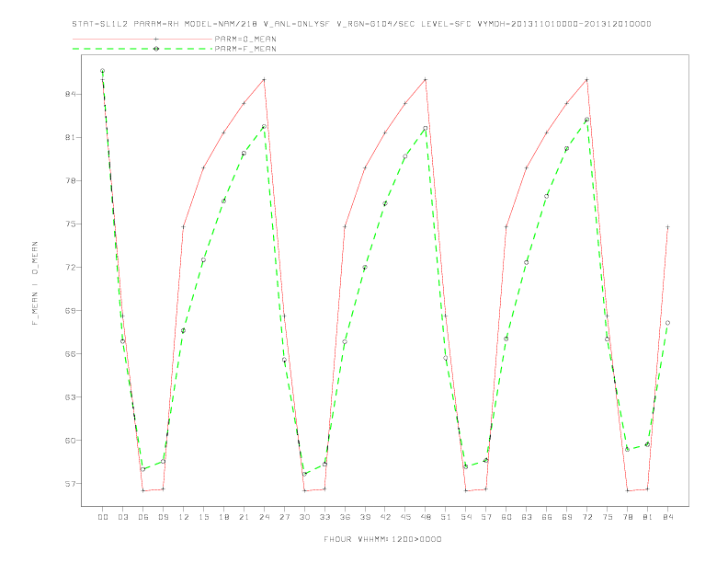The width and height of the screenshot is (728, 563).
Task: Click the x-axis forecast hour label 57
Action: (x=486, y=517)
